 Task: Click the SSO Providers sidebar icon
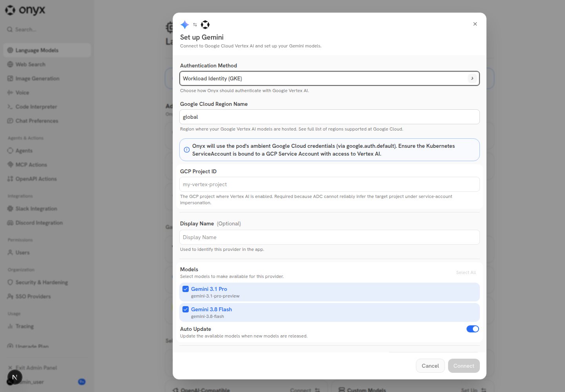[x=10, y=296]
